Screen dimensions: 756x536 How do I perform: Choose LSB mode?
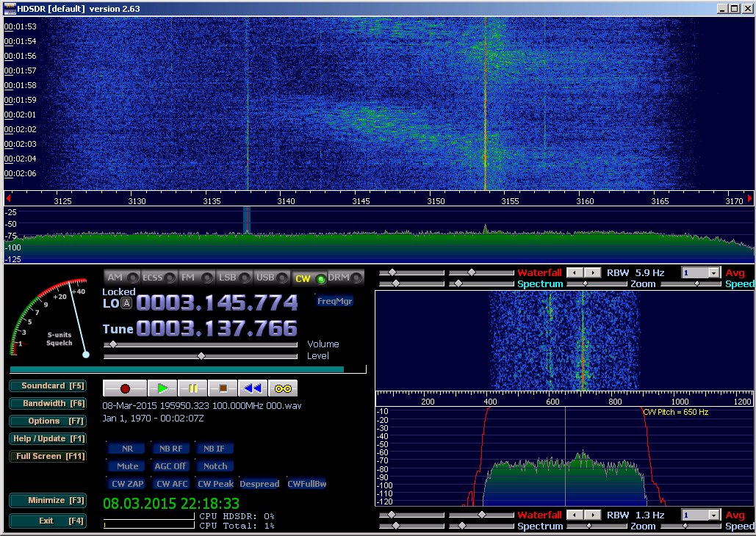[234, 278]
